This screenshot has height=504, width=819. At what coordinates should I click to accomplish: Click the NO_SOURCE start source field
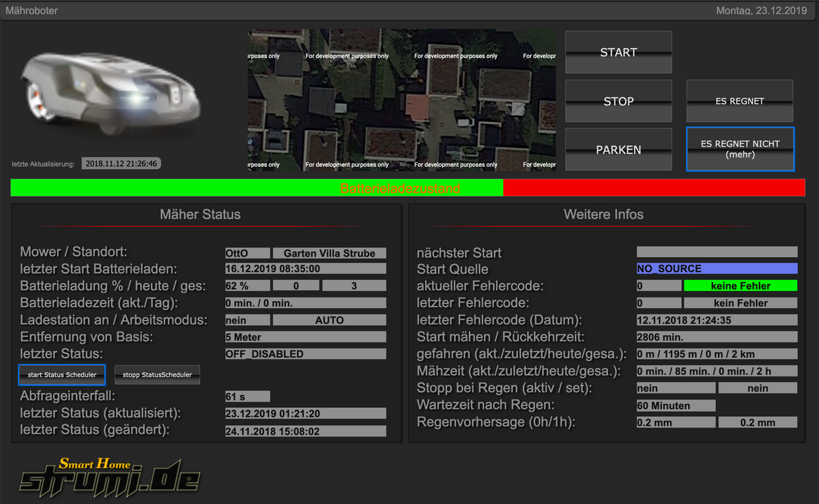pos(717,269)
